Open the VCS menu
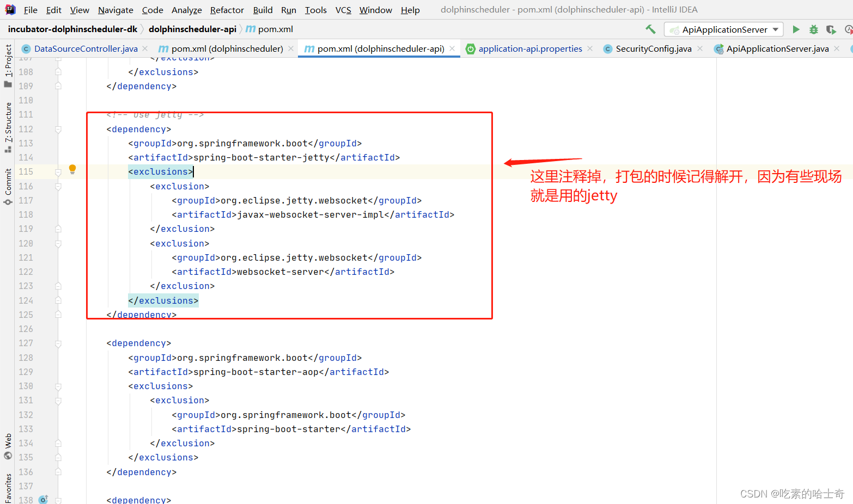This screenshot has width=853, height=504. [x=343, y=10]
